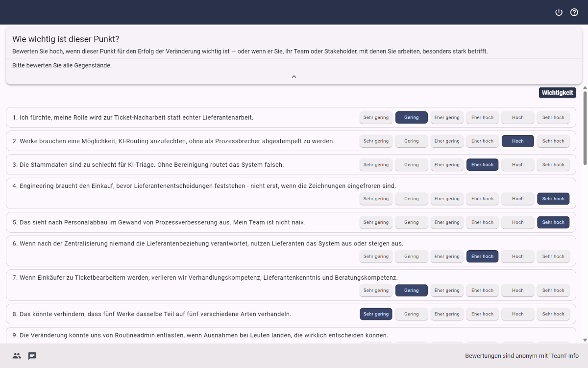Click the heading 'Wie wichtig ist dieser Punkt?'
Viewport: 588px width, 368px height.
pyautogui.click(x=66, y=39)
